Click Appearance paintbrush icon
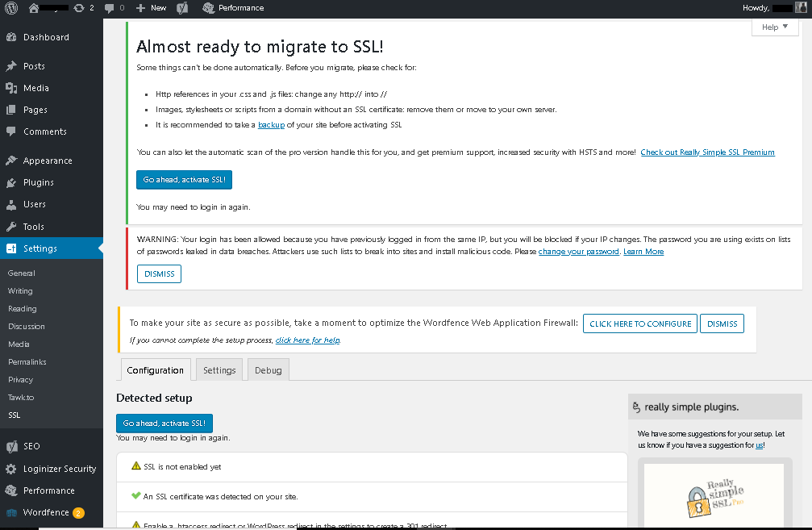The image size is (812, 530). 11,161
